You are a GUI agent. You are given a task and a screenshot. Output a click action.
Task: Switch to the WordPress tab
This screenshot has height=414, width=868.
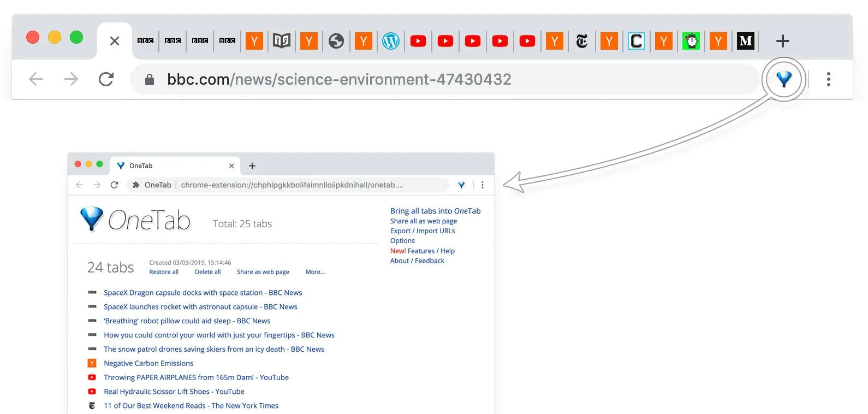coord(391,41)
